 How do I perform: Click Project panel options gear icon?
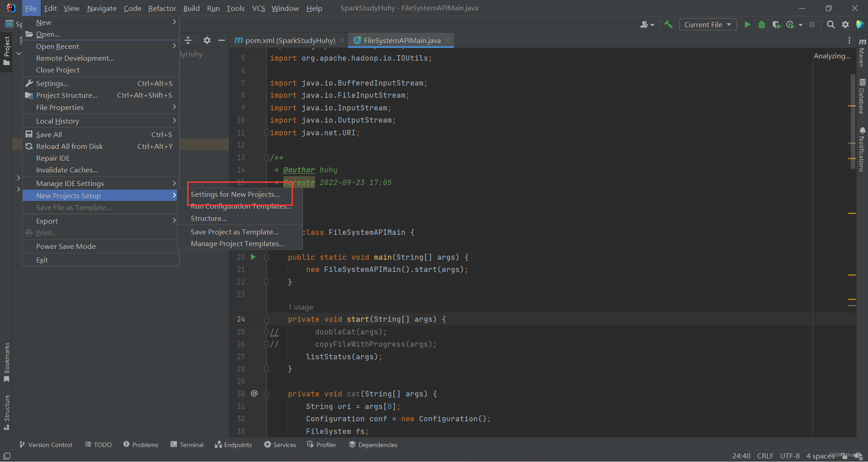tap(207, 40)
